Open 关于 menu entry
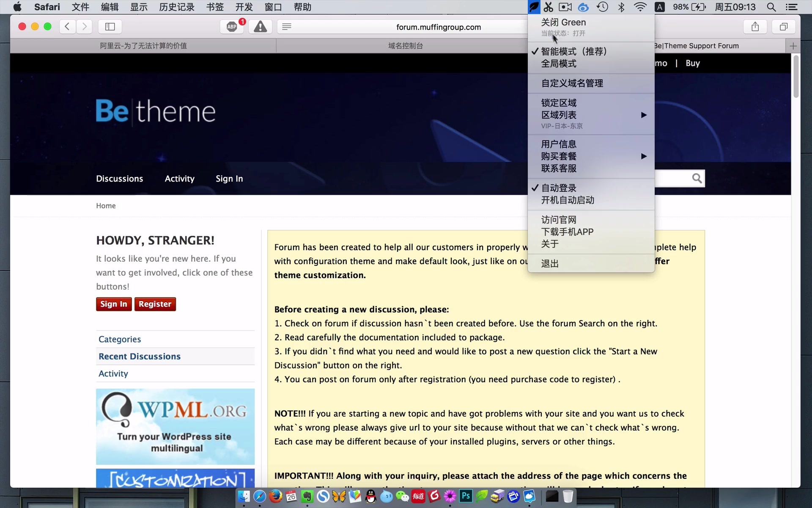 tap(591, 244)
